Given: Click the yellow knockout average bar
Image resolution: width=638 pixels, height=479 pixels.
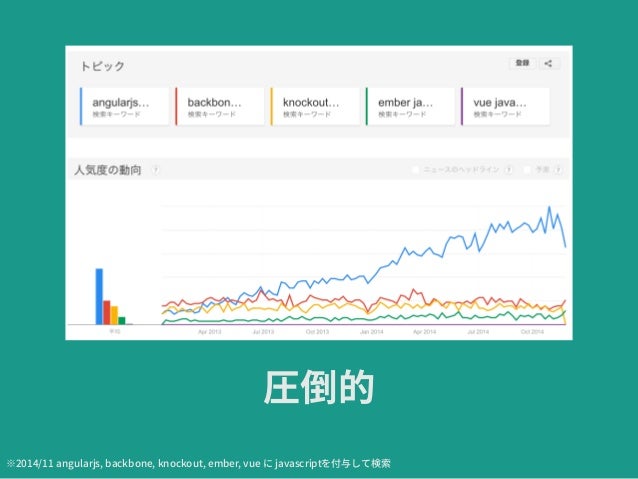Looking at the screenshot, I should [x=114, y=315].
